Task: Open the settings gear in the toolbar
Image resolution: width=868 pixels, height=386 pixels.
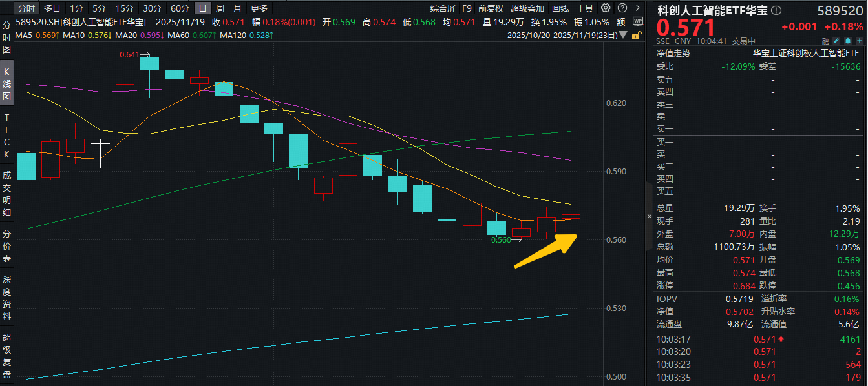Action: (606, 7)
